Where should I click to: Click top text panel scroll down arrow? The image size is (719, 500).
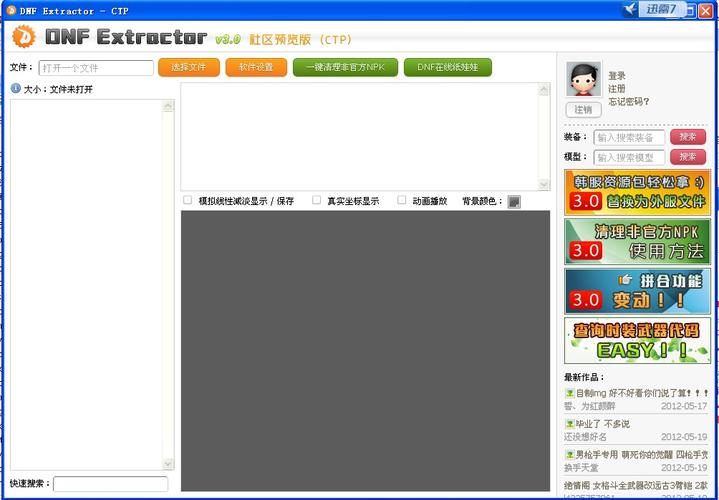(544, 184)
